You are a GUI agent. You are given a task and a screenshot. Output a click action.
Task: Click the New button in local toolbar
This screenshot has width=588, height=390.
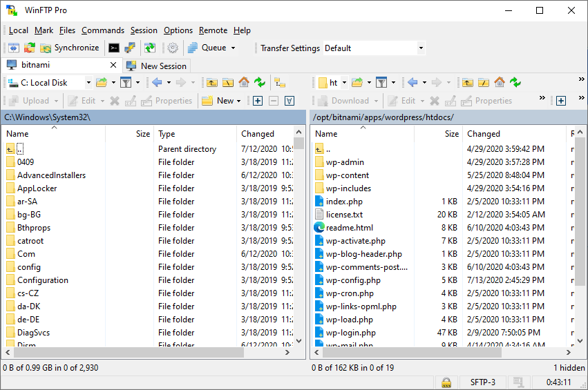click(x=218, y=101)
